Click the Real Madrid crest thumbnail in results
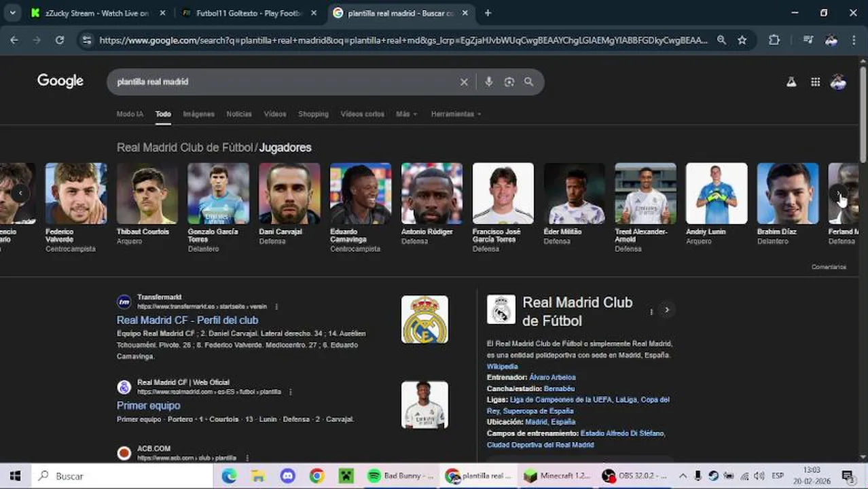This screenshot has width=868, height=489. (x=424, y=319)
